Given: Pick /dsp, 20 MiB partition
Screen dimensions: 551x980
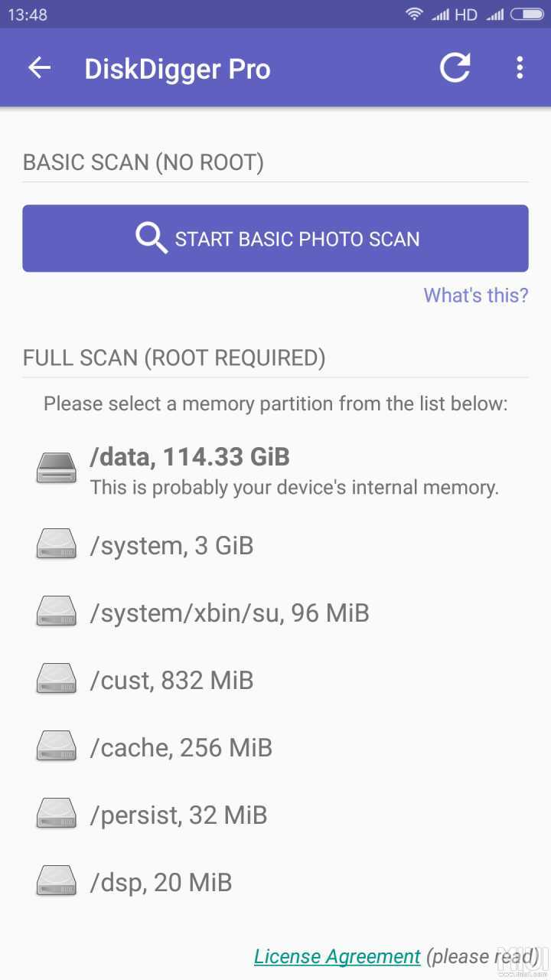Looking at the screenshot, I should pyautogui.click(x=275, y=883).
